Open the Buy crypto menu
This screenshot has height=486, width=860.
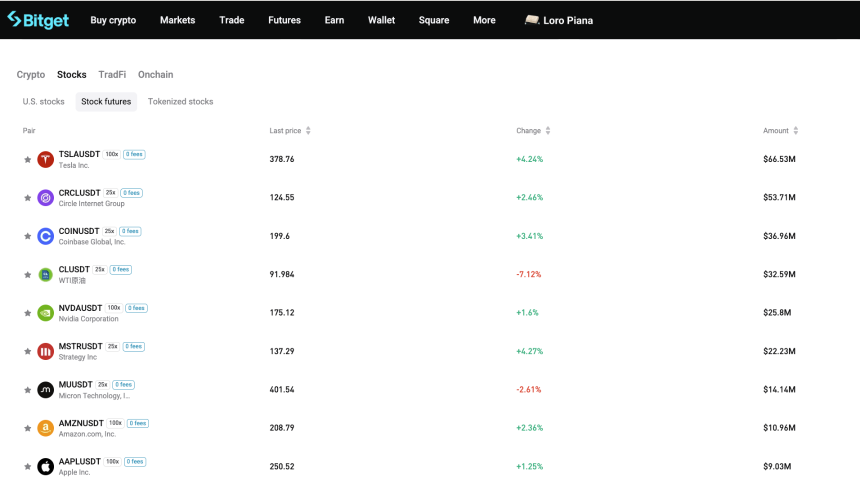[113, 20]
